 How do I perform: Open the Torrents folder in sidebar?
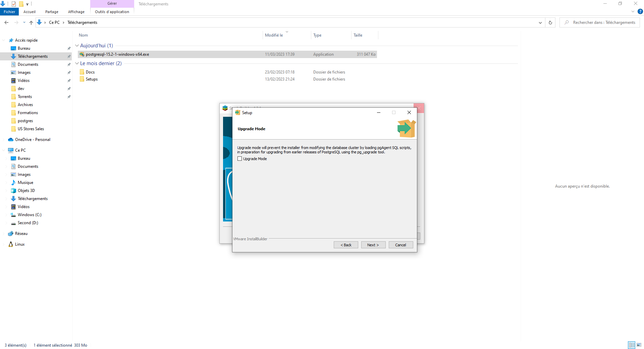pyautogui.click(x=25, y=97)
